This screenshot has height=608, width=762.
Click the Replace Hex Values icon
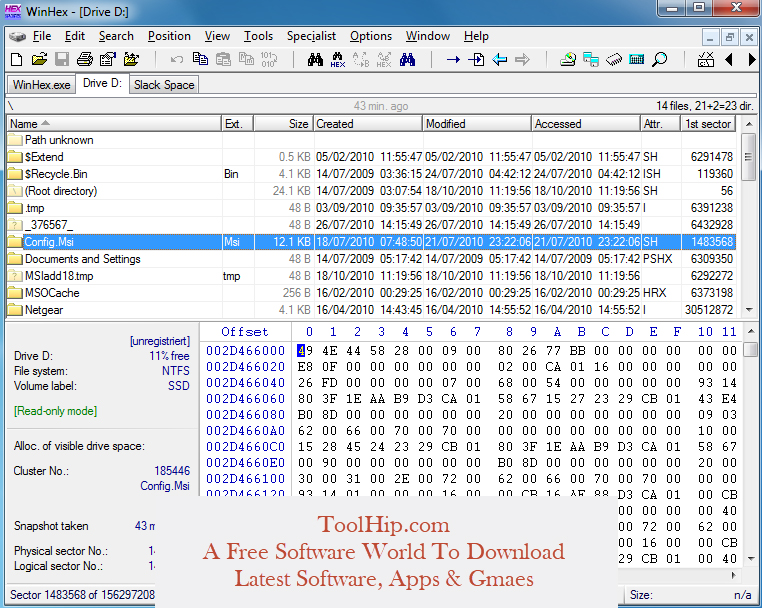384,60
